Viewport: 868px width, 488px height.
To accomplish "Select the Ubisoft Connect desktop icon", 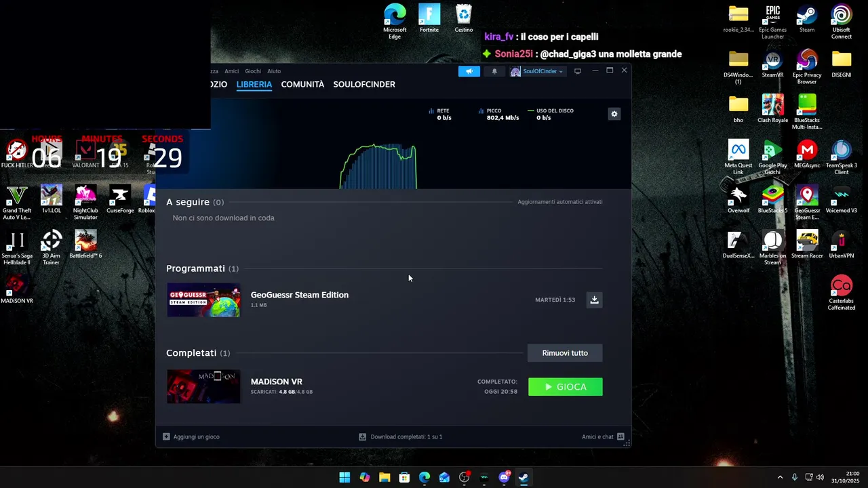I will tap(842, 22).
